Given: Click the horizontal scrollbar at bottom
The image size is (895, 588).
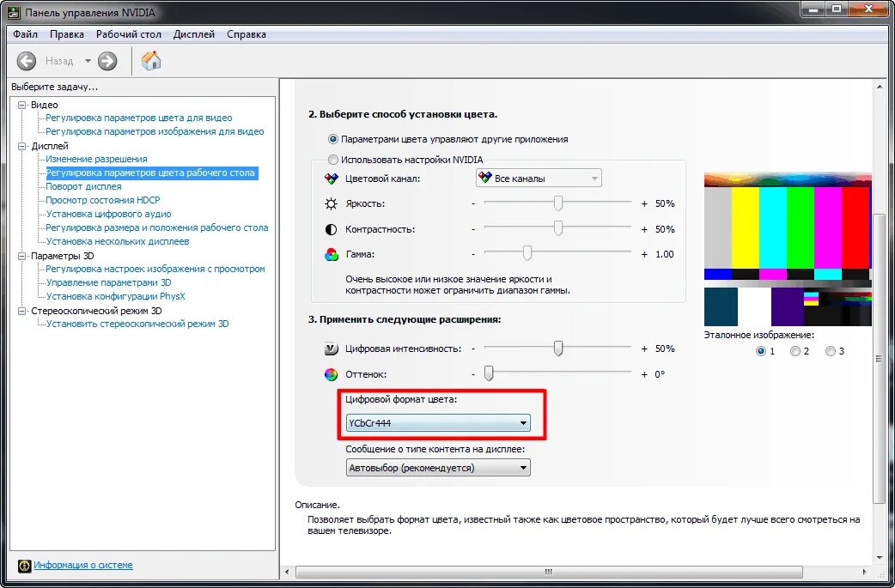Looking at the screenshot, I should (549, 572).
